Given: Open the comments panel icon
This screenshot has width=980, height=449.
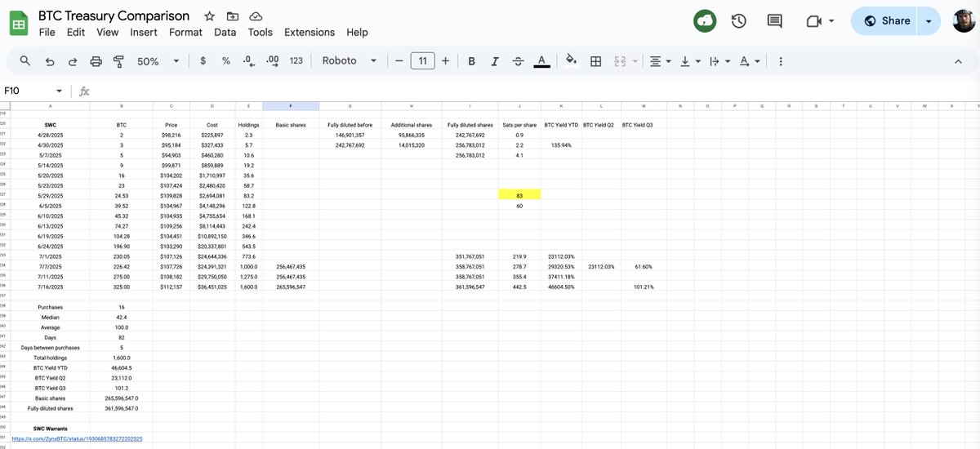Looking at the screenshot, I should (x=775, y=21).
